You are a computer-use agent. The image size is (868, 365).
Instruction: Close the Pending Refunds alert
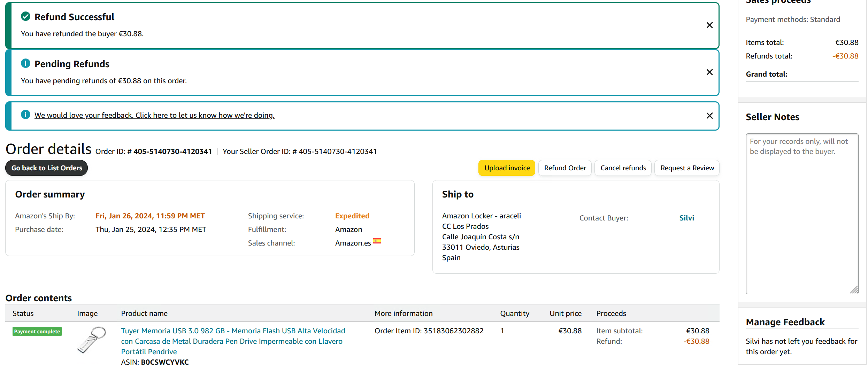[x=709, y=72]
